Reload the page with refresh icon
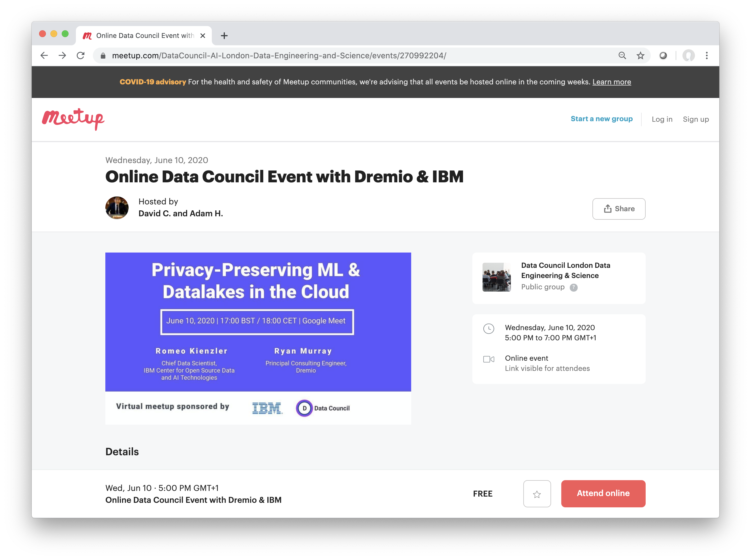The image size is (751, 560). 80,55
